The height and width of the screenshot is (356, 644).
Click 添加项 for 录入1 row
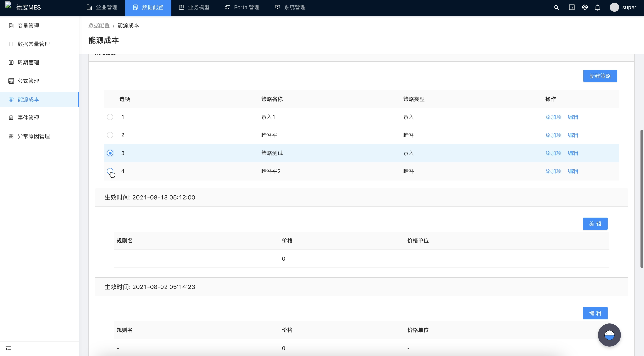(x=553, y=117)
